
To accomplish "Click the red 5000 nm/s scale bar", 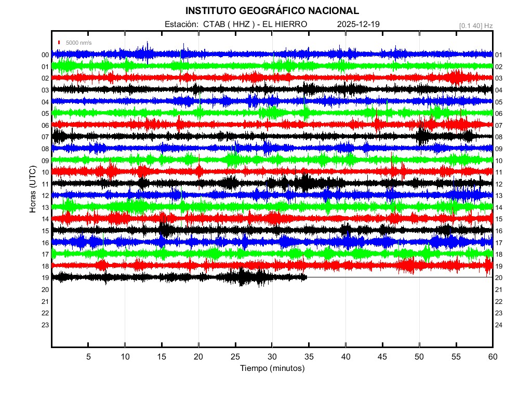I will pos(60,43).
